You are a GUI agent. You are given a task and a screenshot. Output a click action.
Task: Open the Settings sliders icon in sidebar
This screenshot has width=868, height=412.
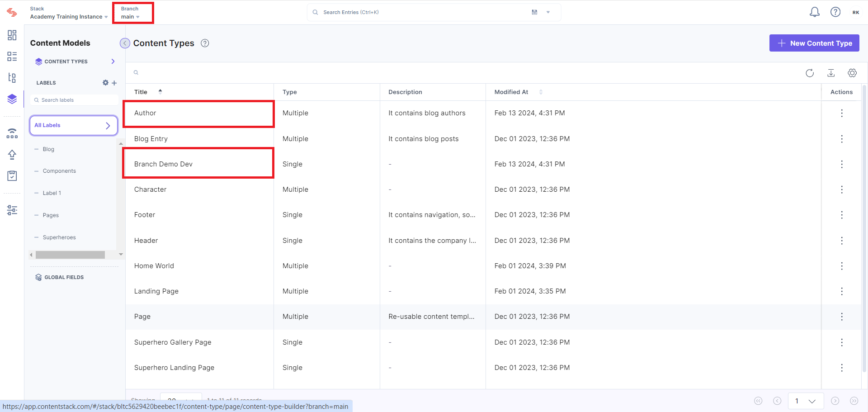(12, 210)
